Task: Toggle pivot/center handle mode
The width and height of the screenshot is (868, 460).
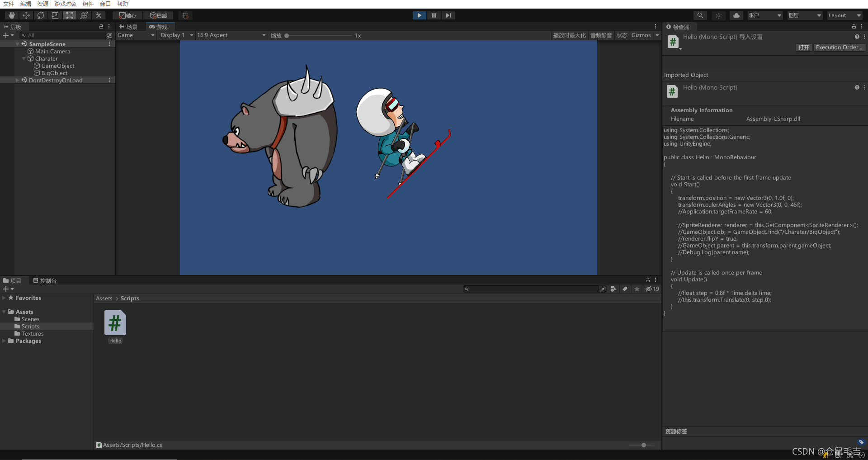Action: tap(127, 15)
